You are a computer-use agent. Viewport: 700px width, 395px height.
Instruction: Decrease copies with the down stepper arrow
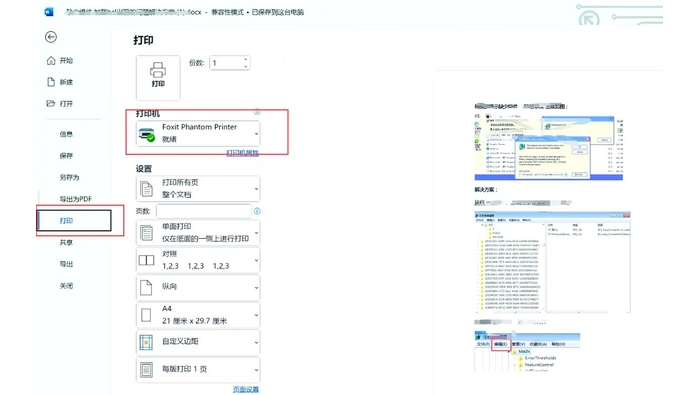(246, 67)
